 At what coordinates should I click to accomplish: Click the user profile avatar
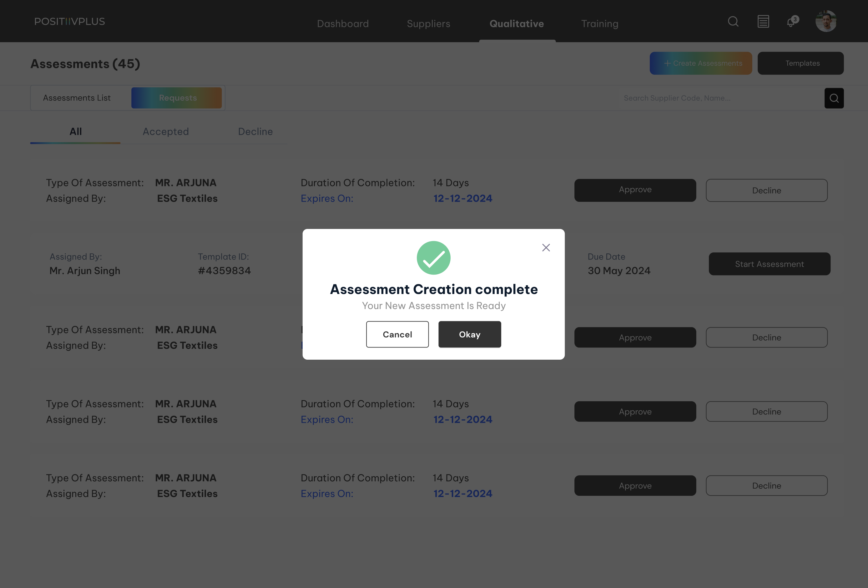(x=826, y=21)
